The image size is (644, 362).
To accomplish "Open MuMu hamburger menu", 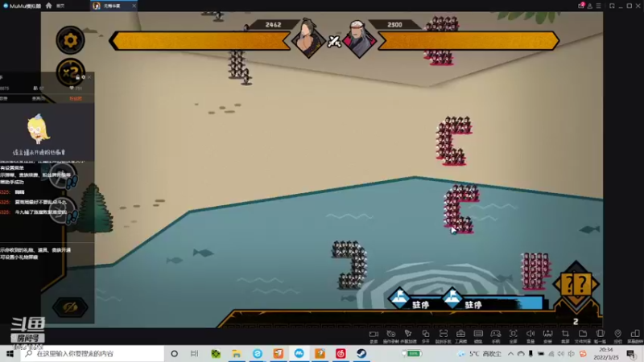I will tap(598, 6).
